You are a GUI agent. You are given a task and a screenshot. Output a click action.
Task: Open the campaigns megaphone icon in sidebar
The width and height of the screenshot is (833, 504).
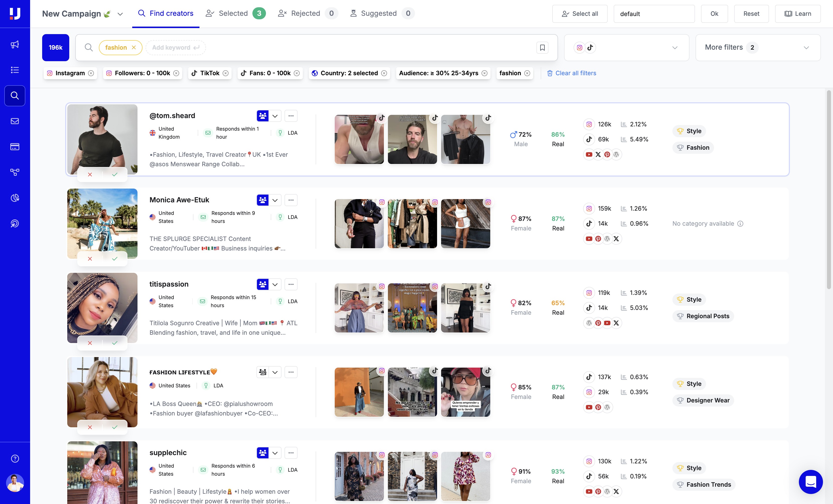tap(15, 44)
